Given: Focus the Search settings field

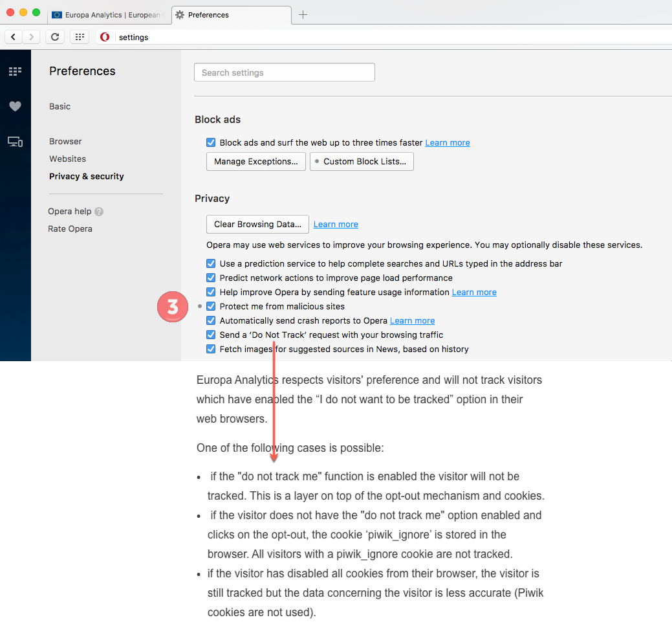Looking at the screenshot, I should [285, 72].
